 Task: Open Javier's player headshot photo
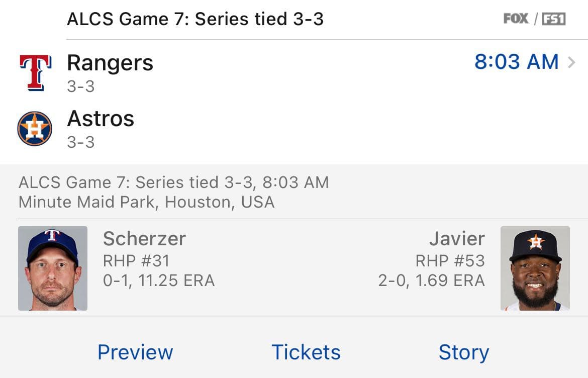535,267
